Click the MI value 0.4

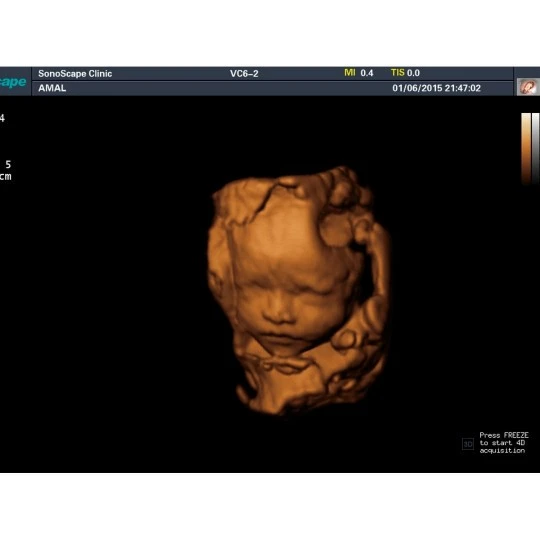tap(367, 73)
